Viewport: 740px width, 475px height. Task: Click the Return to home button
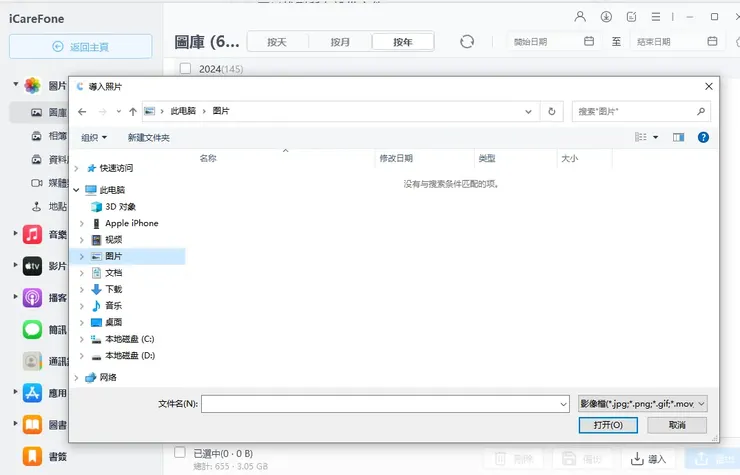coord(80,46)
